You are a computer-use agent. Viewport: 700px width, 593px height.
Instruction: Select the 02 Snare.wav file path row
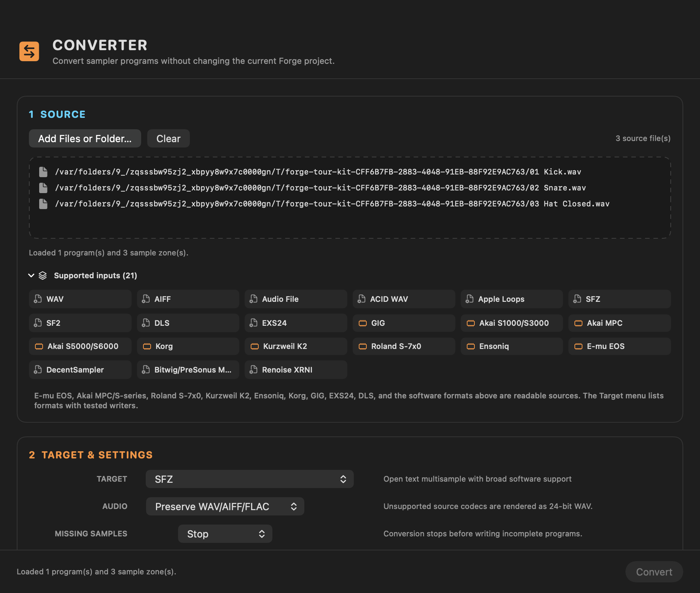pos(320,188)
